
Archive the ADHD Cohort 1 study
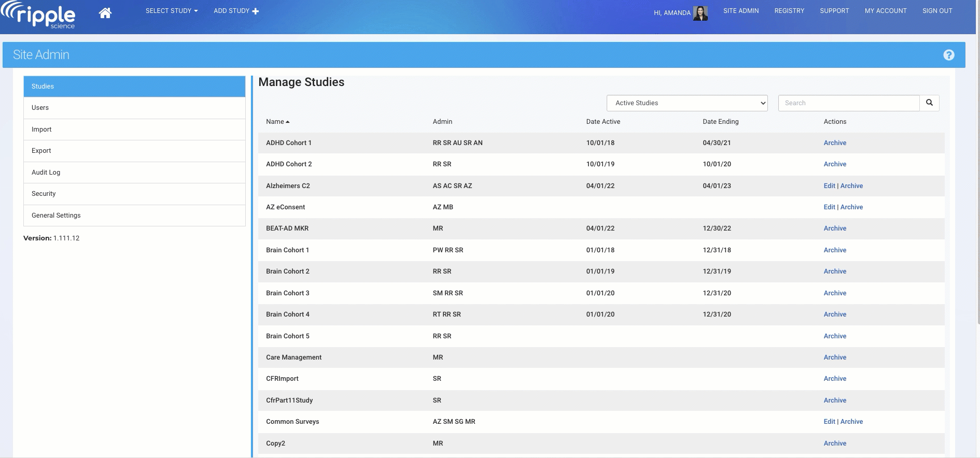(x=835, y=143)
